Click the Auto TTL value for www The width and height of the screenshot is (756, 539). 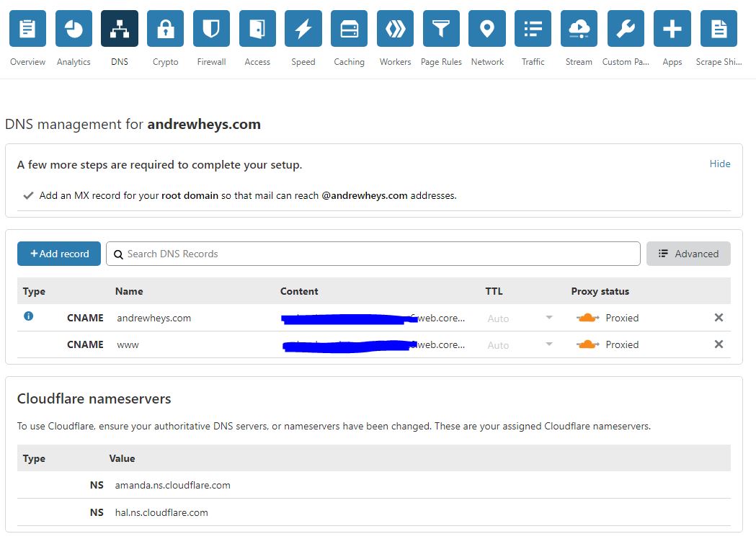click(498, 345)
